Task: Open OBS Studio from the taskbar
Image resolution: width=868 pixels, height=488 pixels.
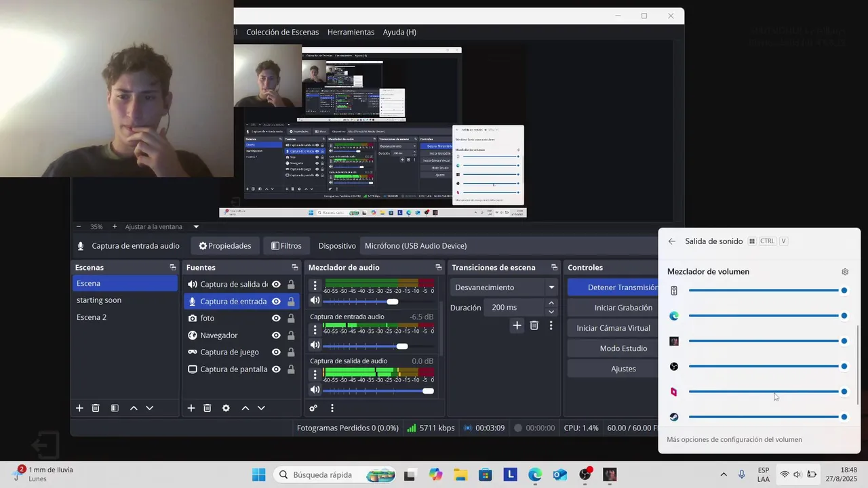Action: point(585,474)
